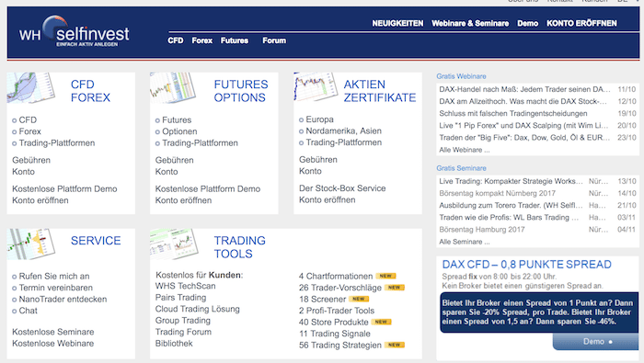Image resolution: width=644 pixels, height=363 pixels.
Task: Open 11 Trading Signale link
Action: (334, 334)
